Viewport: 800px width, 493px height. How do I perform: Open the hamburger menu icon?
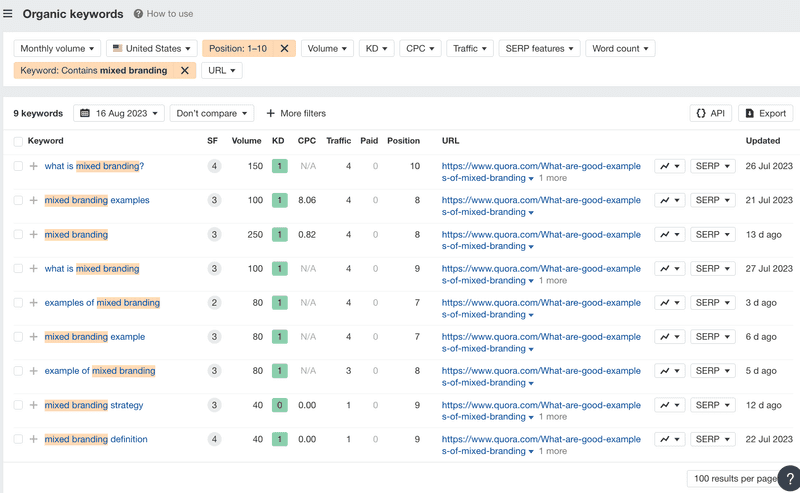[8, 14]
